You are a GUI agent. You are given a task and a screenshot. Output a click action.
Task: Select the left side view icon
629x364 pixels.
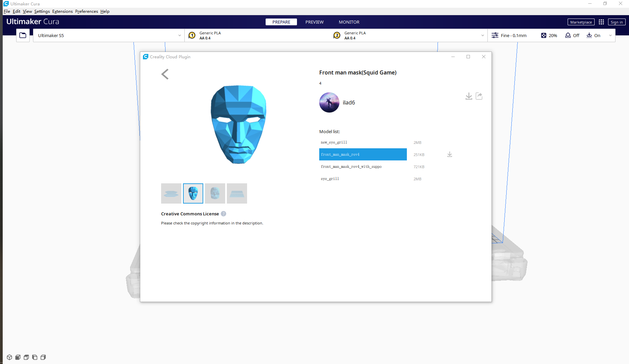click(35, 357)
